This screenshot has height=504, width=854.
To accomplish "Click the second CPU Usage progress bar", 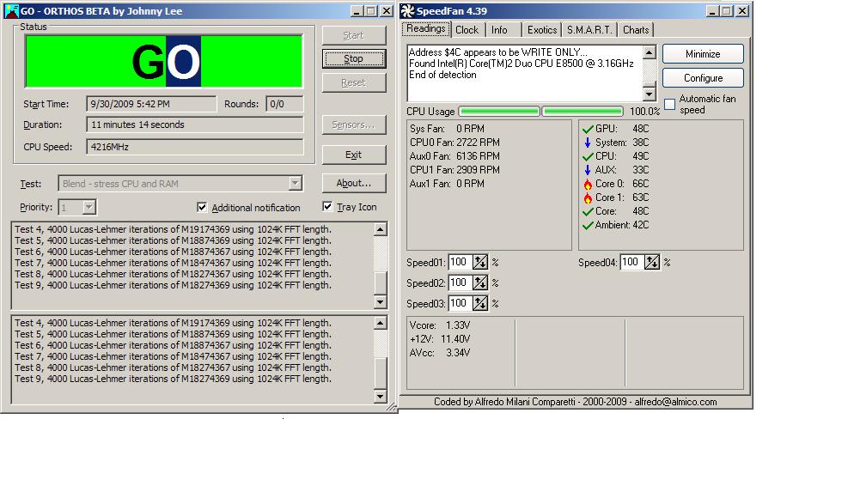I will tap(583, 111).
